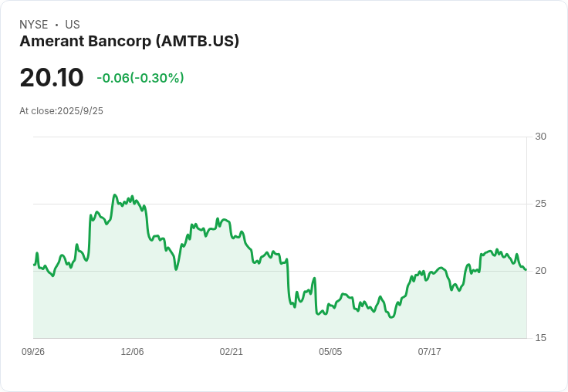This screenshot has height=392, width=568.
Task: Click the highest peak of the price line
Action: [x=115, y=195]
